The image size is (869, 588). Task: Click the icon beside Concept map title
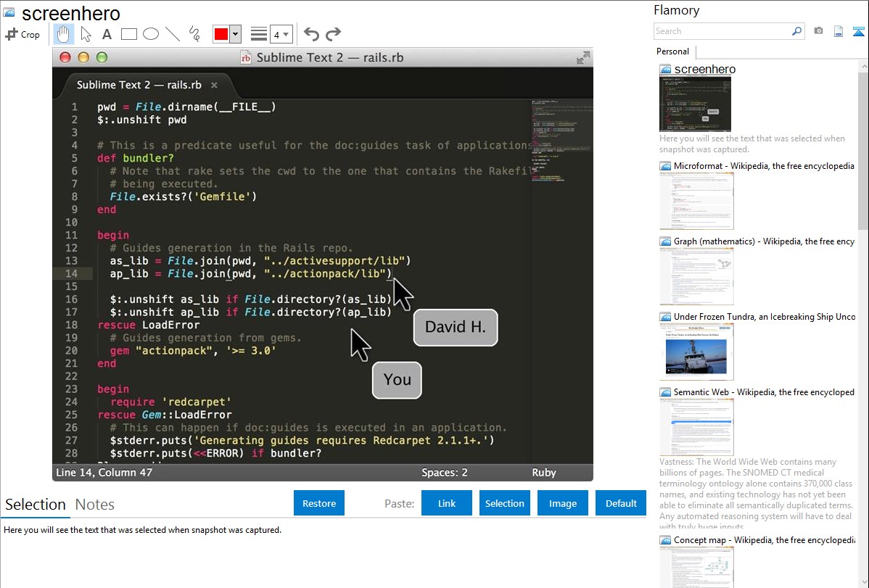coord(665,539)
